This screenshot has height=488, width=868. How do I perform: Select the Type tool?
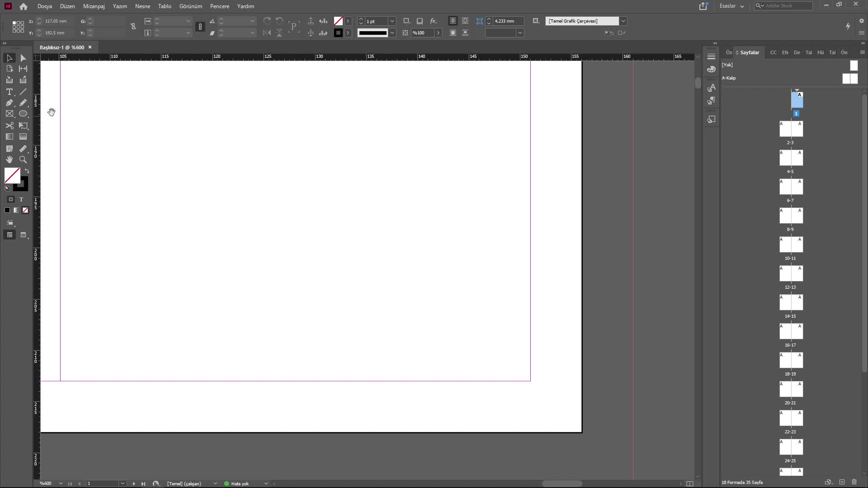[x=9, y=92]
